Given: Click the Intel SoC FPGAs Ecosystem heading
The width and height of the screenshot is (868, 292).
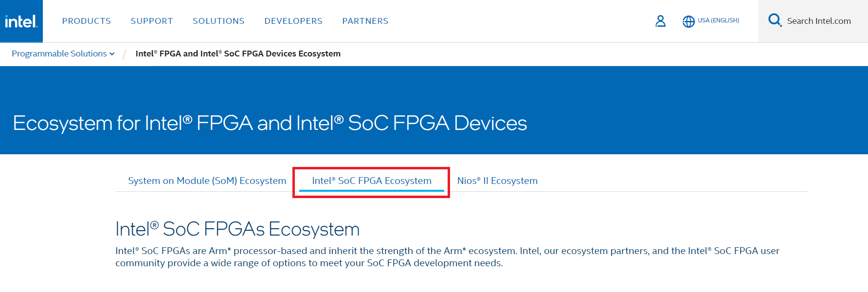Looking at the screenshot, I should click(x=237, y=229).
